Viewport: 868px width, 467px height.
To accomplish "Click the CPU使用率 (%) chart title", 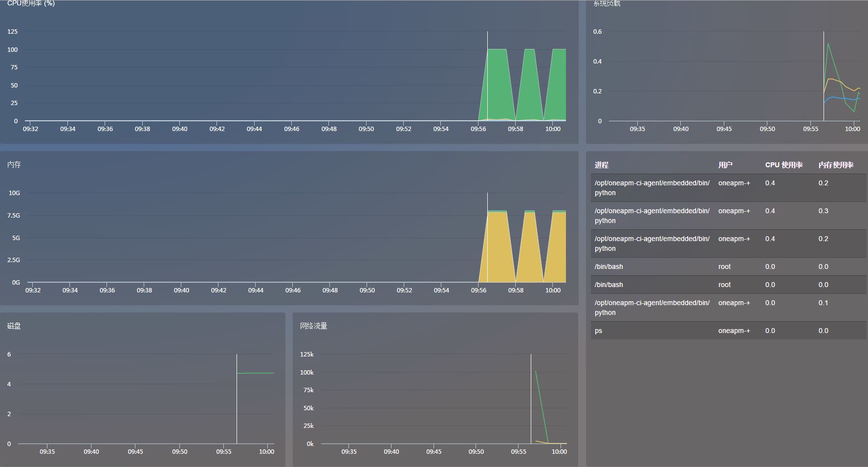I will 31,3.
